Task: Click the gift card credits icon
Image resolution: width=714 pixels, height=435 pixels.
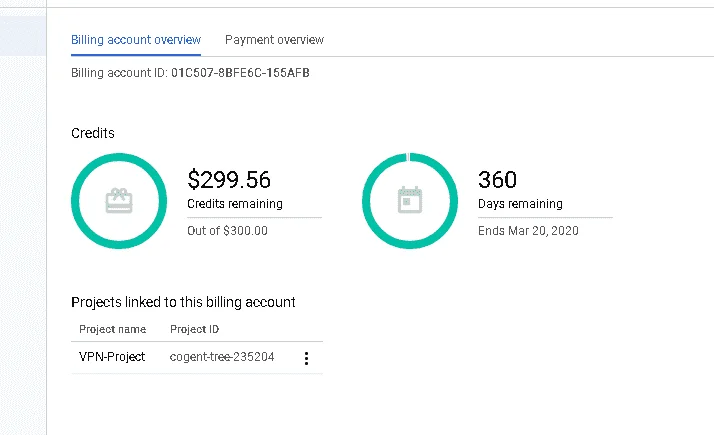Action: click(x=119, y=201)
